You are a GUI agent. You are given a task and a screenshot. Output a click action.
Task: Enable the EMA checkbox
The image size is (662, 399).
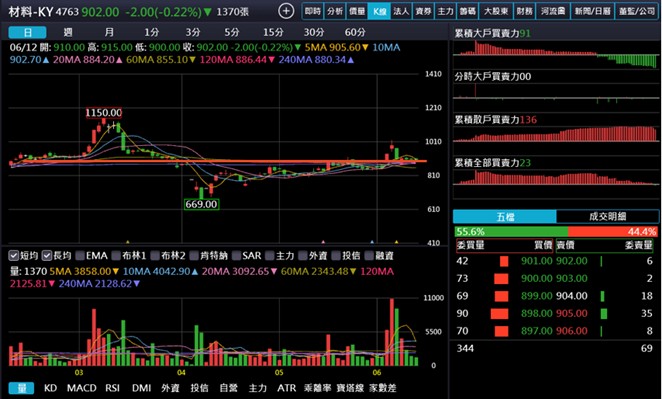(x=80, y=255)
